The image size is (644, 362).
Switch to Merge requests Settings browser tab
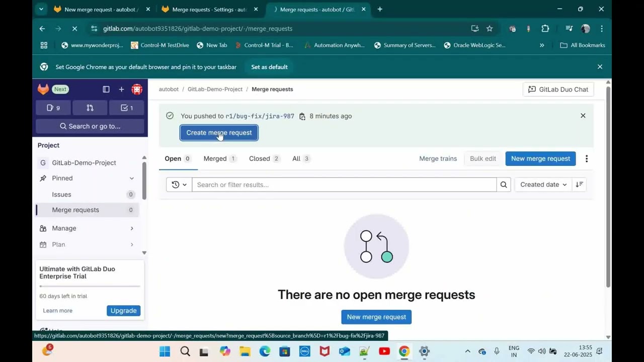[210, 9]
